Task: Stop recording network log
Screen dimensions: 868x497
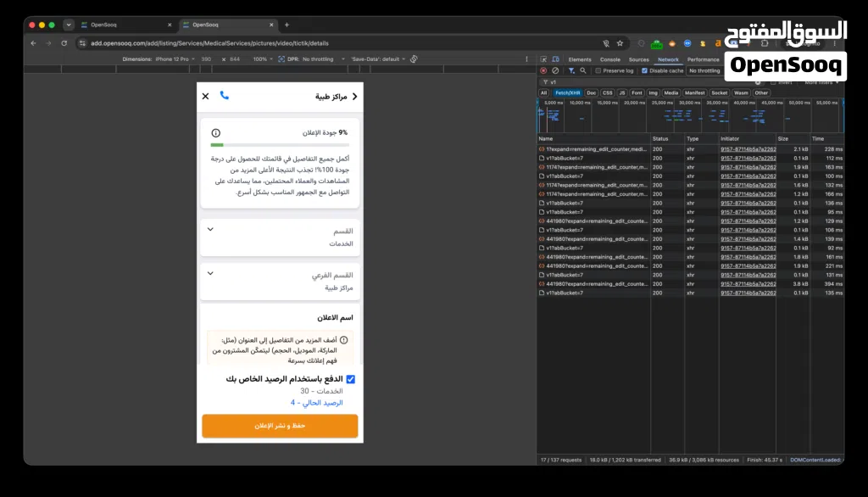Action: coord(543,71)
